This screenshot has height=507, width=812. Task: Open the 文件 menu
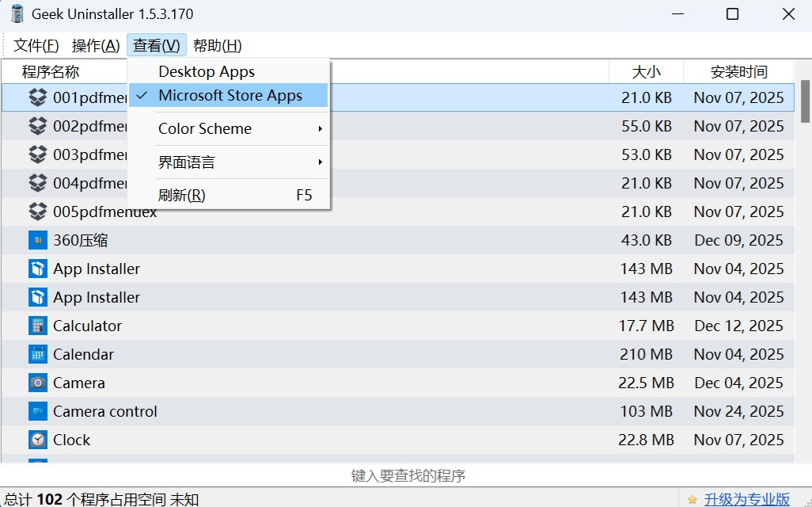coord(35,45)
